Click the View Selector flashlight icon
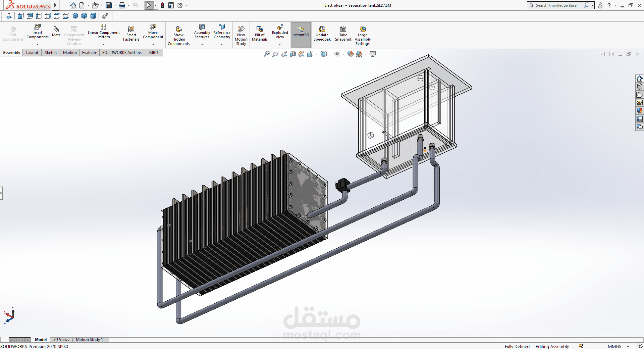644x349 pixels. (105, 16)
